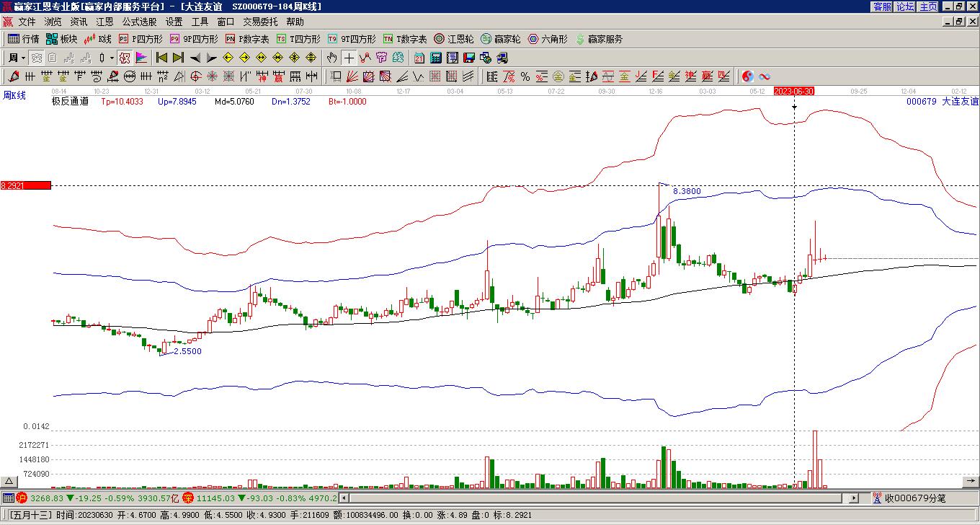Click the 周K线 chart label
Screen dimensions: 980x525
(x=14, y=95)
